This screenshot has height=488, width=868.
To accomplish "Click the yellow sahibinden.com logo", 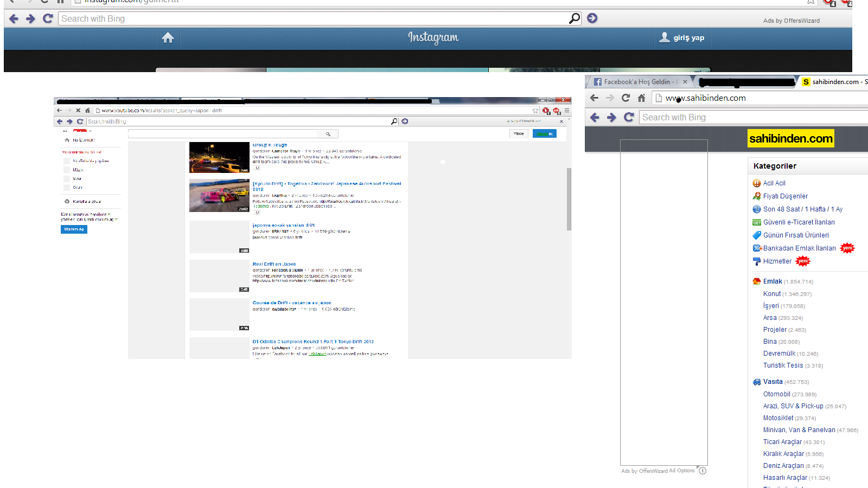I will click(x=791, y=139).
